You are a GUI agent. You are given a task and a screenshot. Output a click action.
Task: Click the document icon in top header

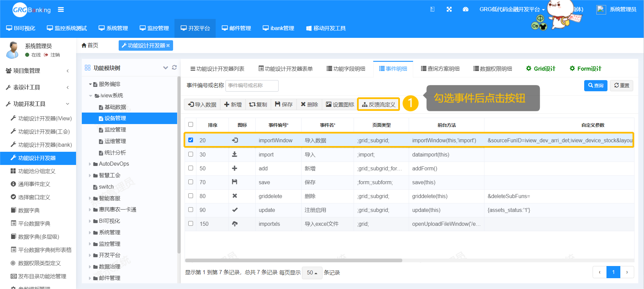432,9
